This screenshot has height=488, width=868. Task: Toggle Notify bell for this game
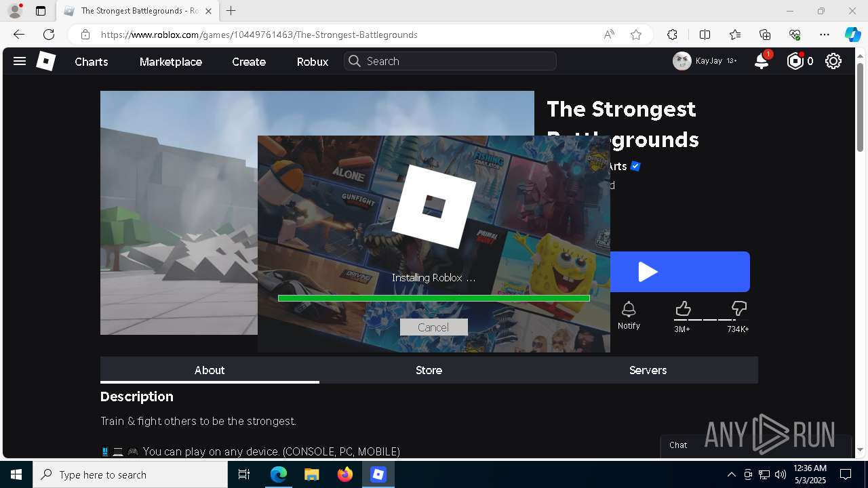[x=629, y=315]
